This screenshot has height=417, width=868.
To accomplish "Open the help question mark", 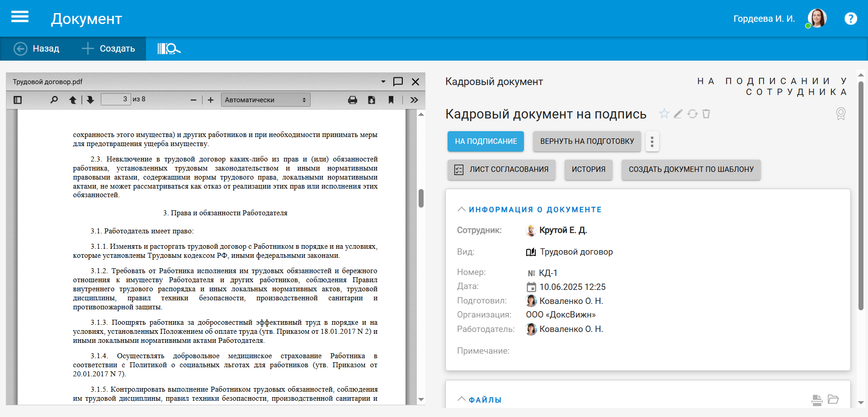I will pos(850,19).
